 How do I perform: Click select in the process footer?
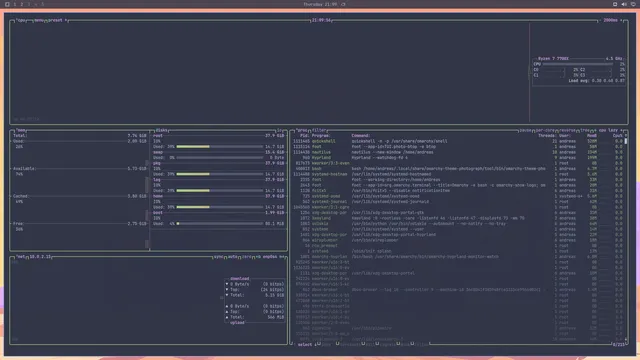304,345
